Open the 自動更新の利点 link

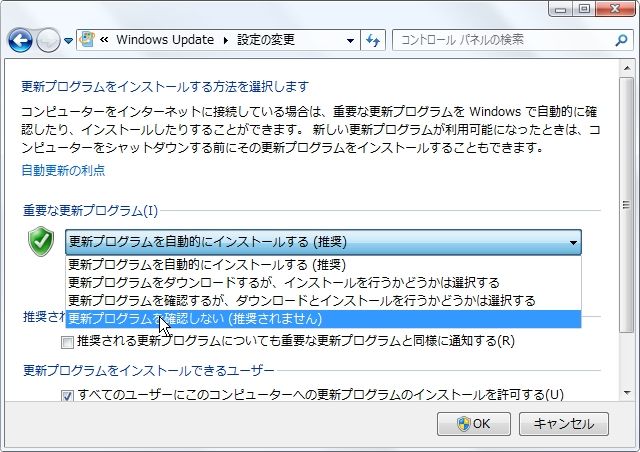63,170
